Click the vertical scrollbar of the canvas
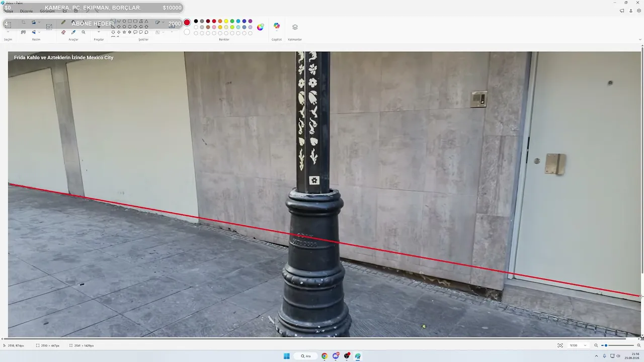644x362 pixels. click(x=642, y=161)
